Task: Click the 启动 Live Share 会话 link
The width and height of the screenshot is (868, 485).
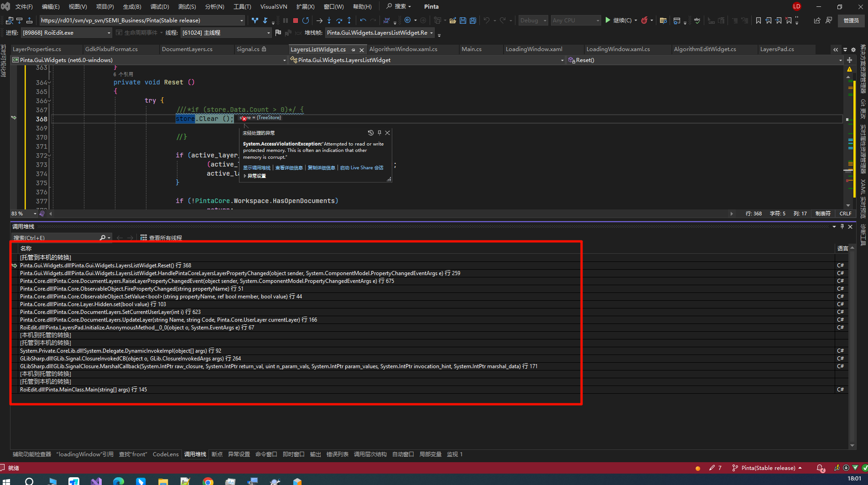Action: tap(362, 168)
